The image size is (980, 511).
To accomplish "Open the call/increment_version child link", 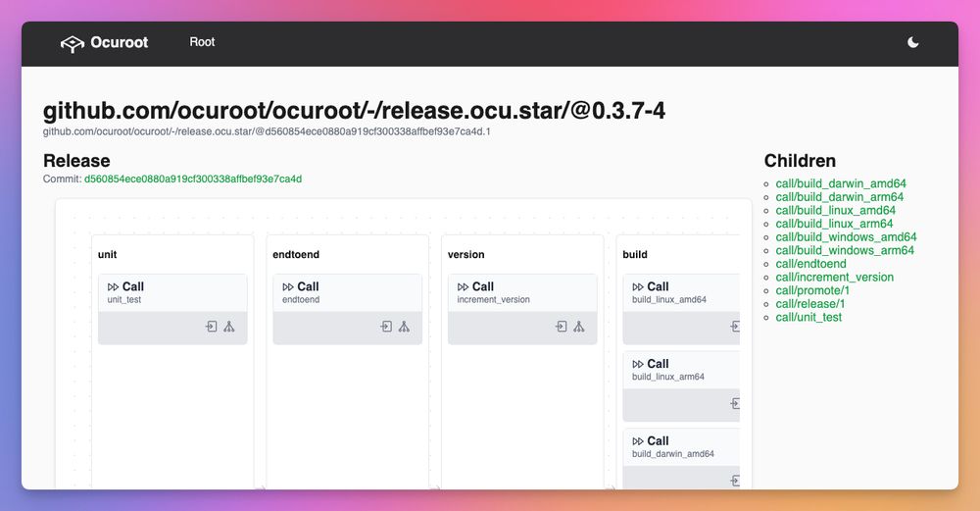I will pos(834,278).
